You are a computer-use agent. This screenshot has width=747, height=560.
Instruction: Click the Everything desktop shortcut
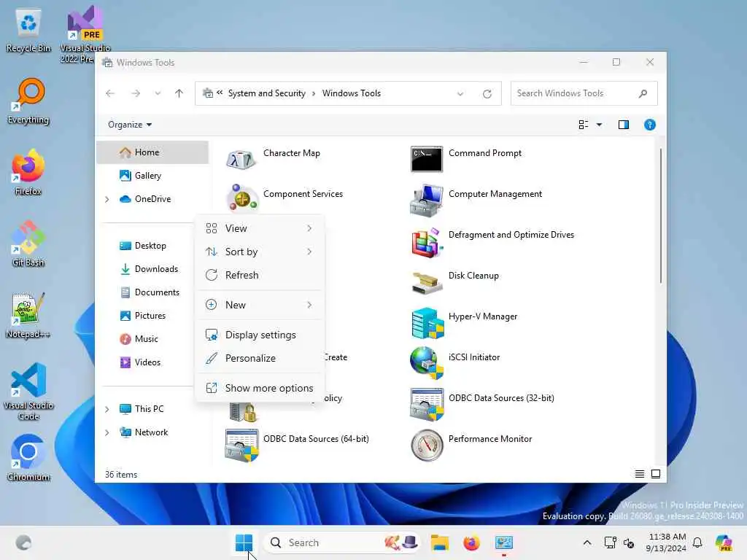(x=28, y=101)
